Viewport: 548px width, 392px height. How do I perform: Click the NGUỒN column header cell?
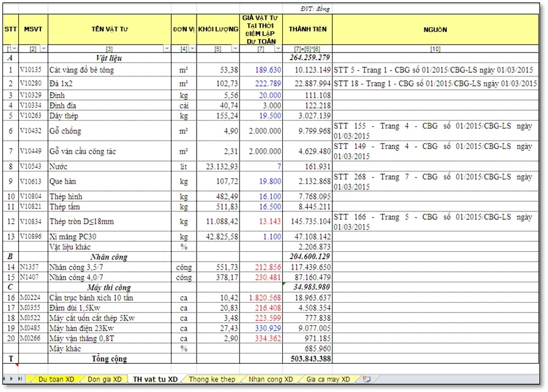point(435,29)
